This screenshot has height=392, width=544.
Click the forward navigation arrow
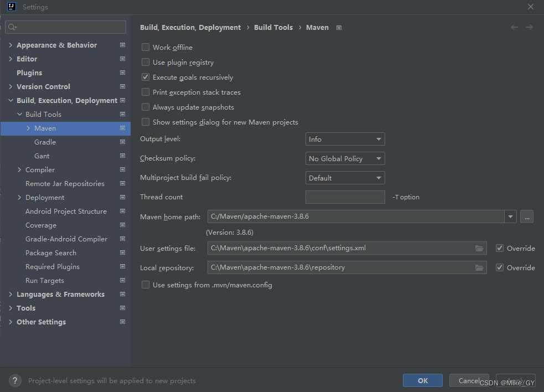click(x=529, y=27)
